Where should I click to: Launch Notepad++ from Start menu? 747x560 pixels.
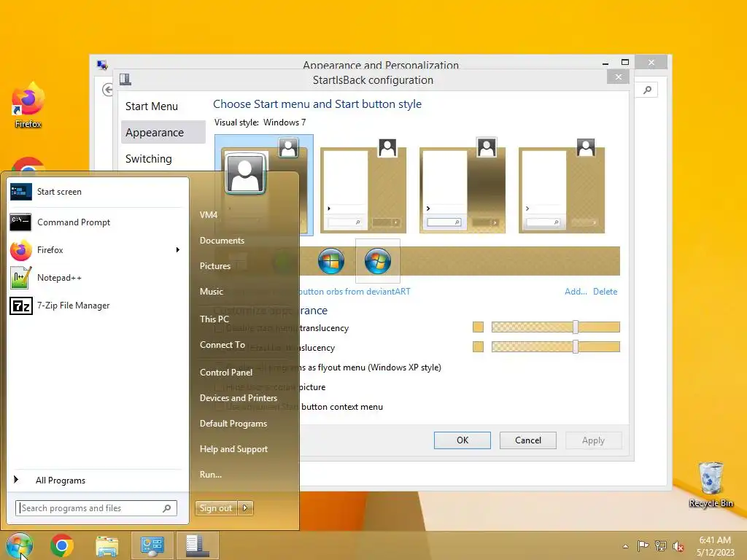click(x=98, y=278)
